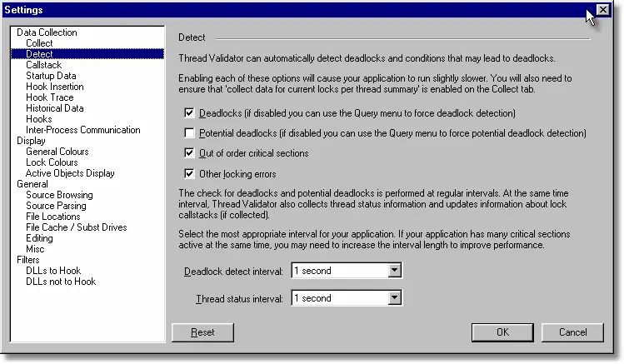Click the Detect section heading
This screenshot has height=364, width=624.
pyautogui.click(x=192, y=37)
